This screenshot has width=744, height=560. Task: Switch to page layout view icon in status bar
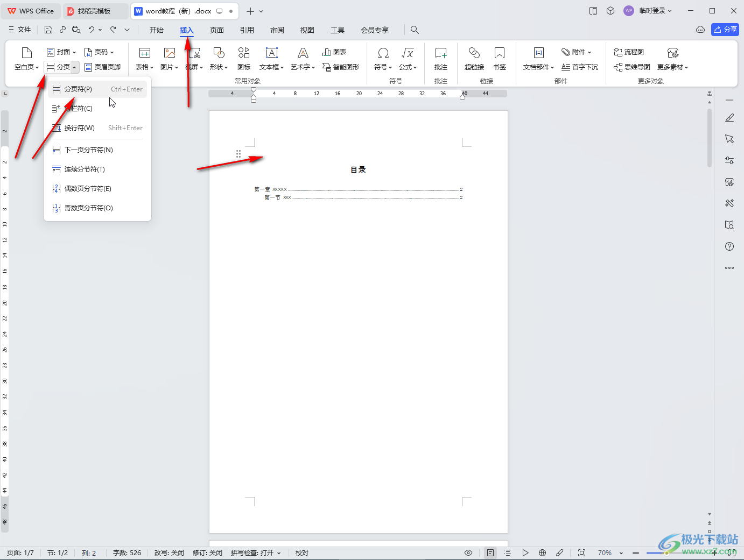click(490, 553)
